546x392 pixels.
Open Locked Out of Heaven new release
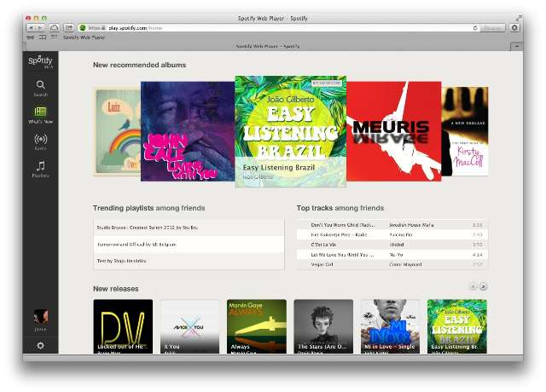pos(123,326)
